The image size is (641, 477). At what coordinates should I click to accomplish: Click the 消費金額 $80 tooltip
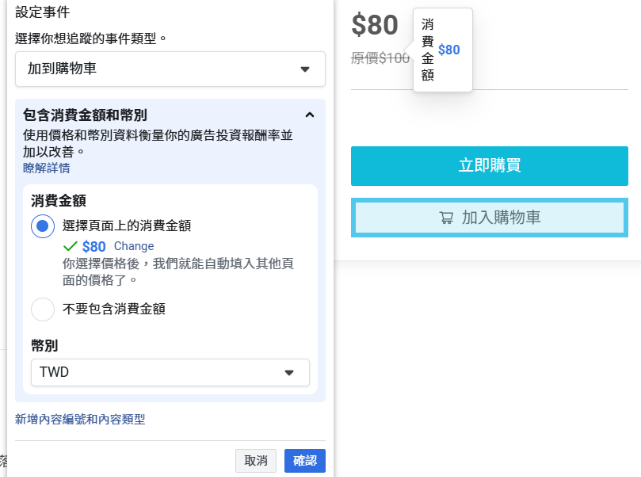click(443, 50)
